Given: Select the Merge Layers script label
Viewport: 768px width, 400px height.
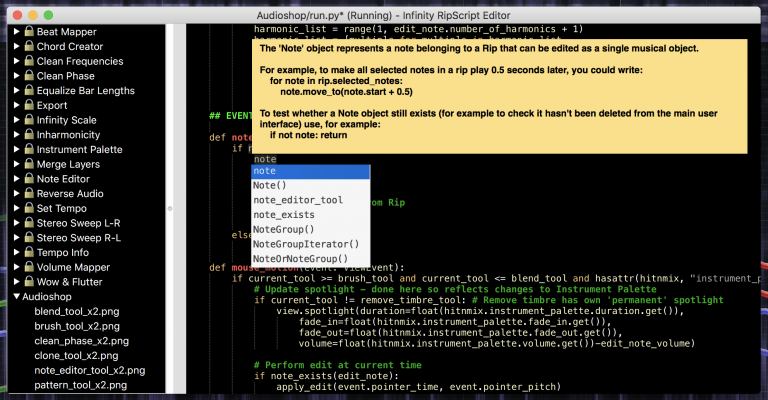Looking at the screenshot, I should pyautogui.click(x=68, y=164).
